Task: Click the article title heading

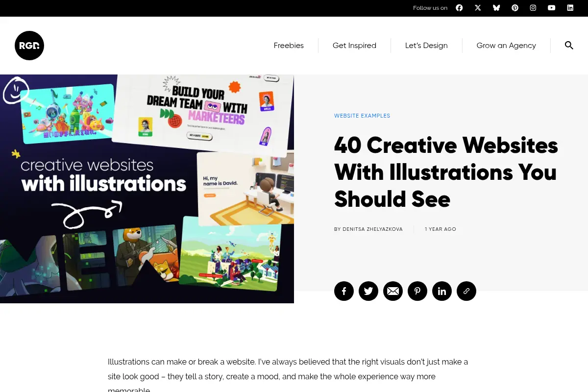Action: 446,172
